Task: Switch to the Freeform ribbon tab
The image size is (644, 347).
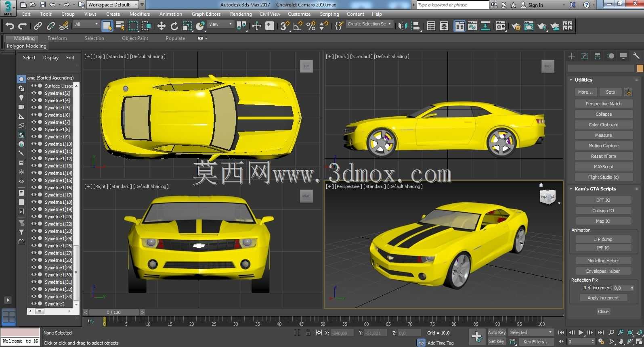Action: click(57, 38)
